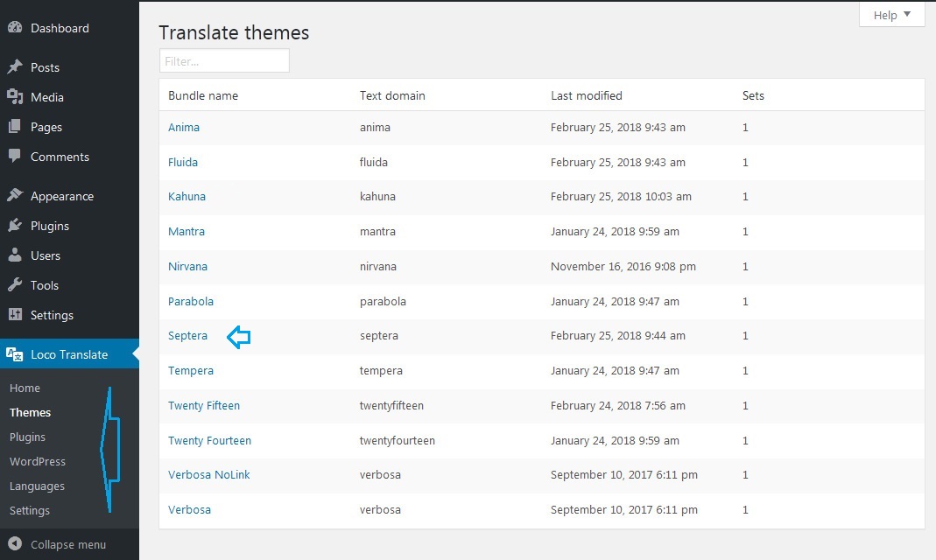Open the last Verbosa theme bundle
This screenshot has width=936, height=560.
[189, 510]
